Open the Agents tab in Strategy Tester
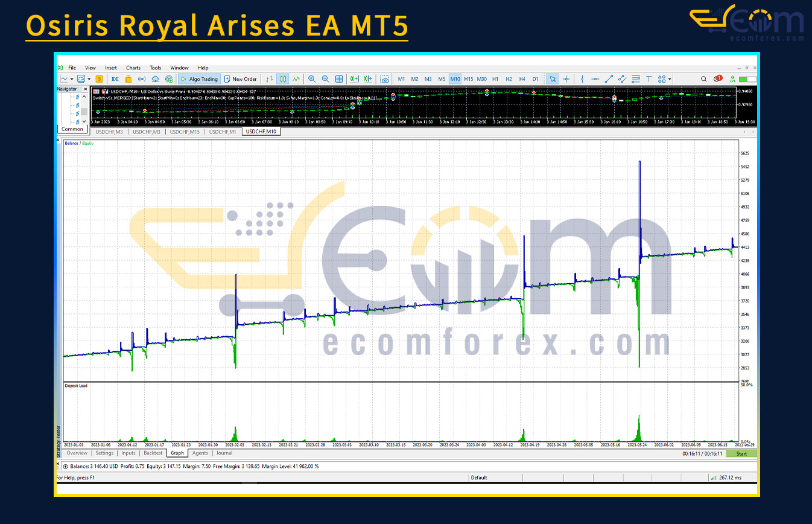This screenshot has width=812, height=524. (x=200, y=453)
